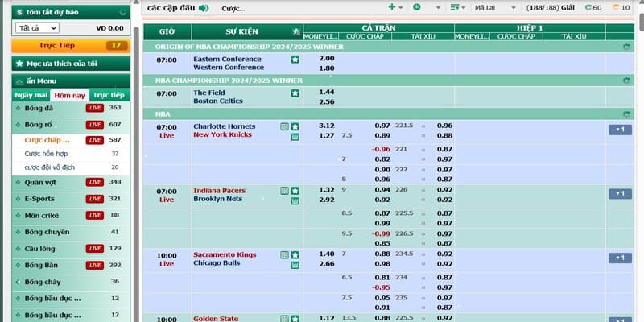Select Bóng Bàn in sports menu

41,266
